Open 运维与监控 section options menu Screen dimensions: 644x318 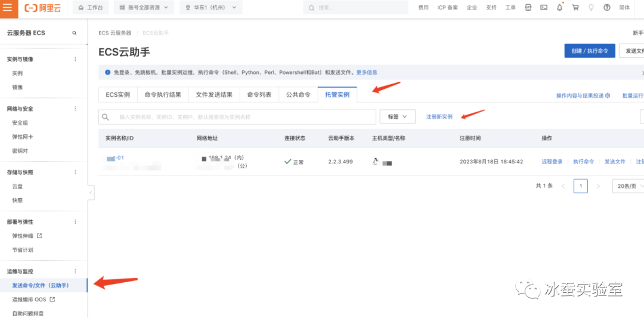(75, 271)
